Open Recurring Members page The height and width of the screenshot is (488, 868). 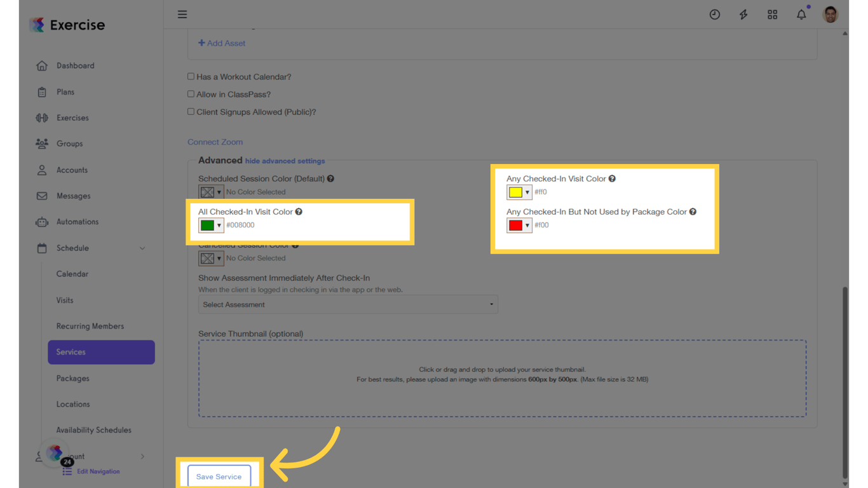point(90,326)
